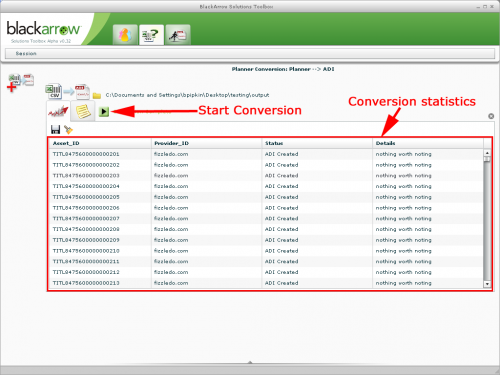Click the blackarrow logo
500x375 pixels.
pyautogui.click(x=43, y=29)
